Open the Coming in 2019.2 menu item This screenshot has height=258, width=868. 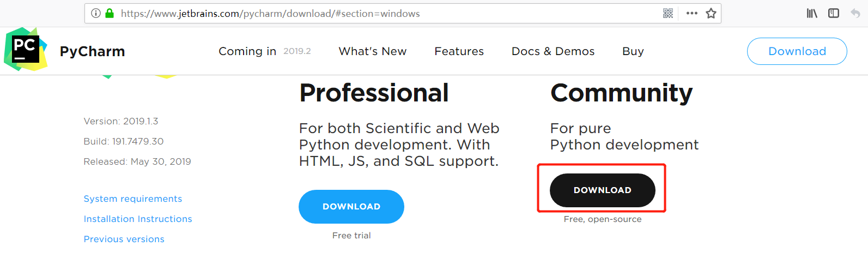coord(265,51)
